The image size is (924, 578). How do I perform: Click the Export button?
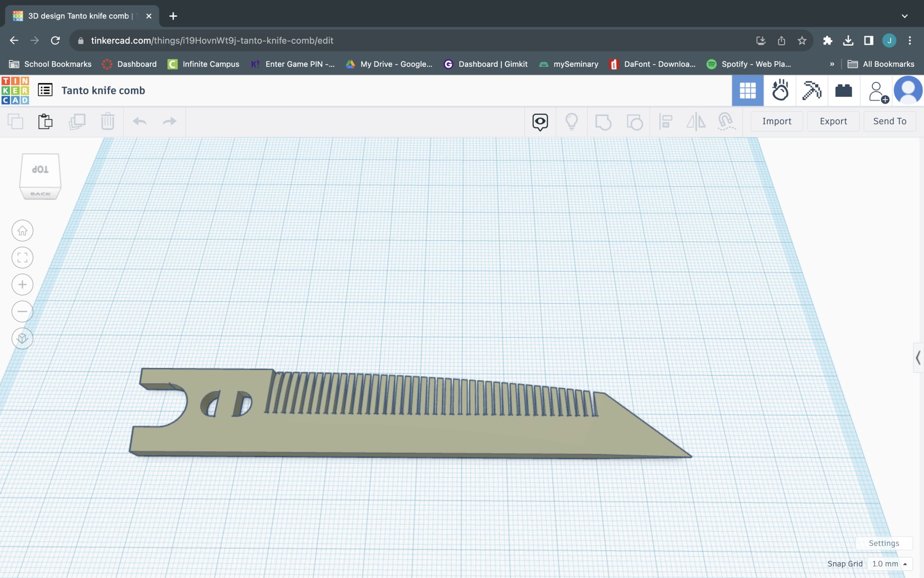coord(832,121)
